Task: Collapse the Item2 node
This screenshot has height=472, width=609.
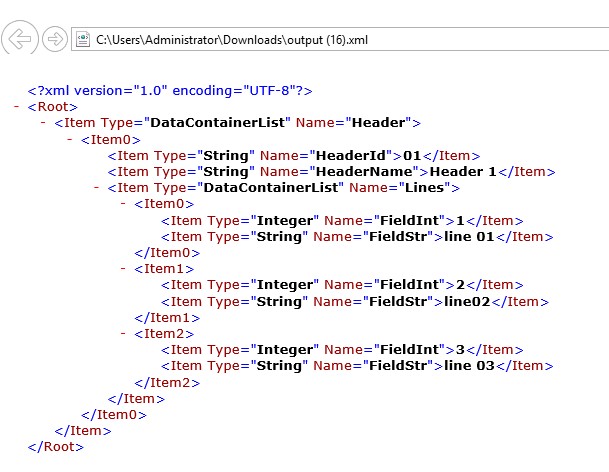Action: pos(123,334)
